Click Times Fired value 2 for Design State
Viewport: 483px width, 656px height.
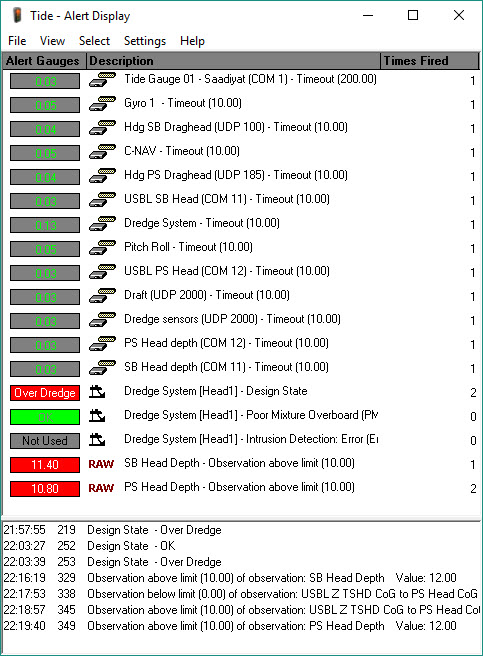[473, 392]
